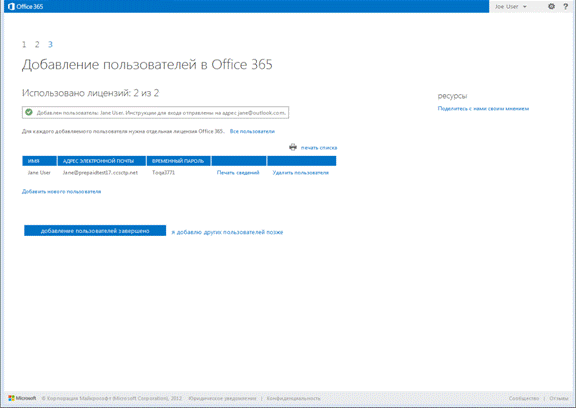Go to wizard step 1

coord(24,44)
